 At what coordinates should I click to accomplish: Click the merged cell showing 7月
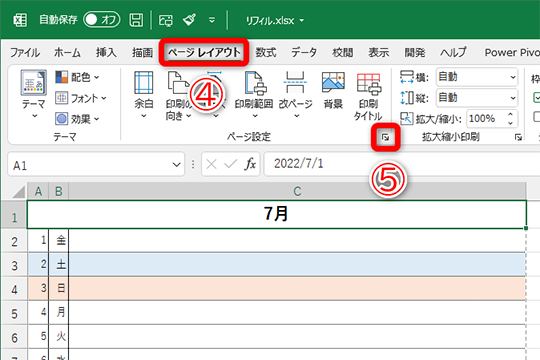coord(277,214)
